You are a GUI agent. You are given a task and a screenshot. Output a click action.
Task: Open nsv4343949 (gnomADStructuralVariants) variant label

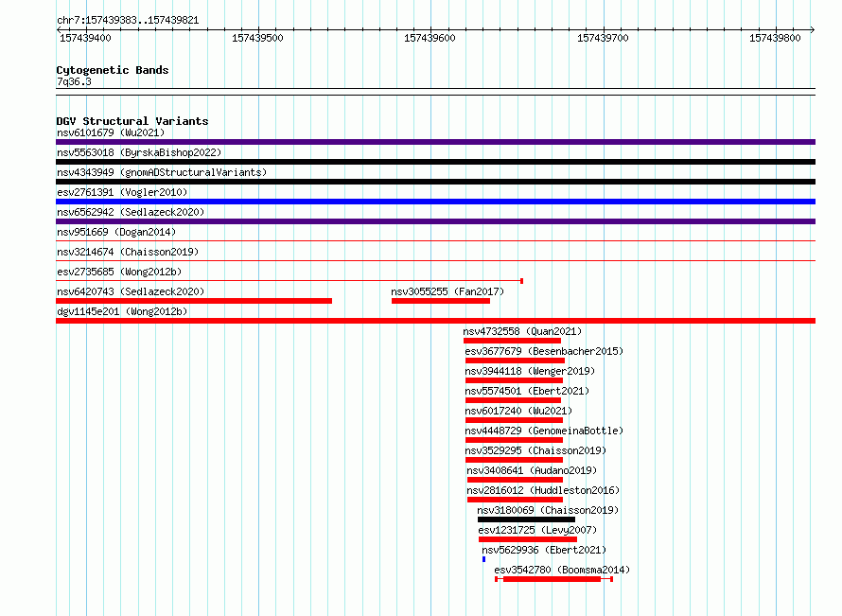pyautogui.click(x=162, y=172)
